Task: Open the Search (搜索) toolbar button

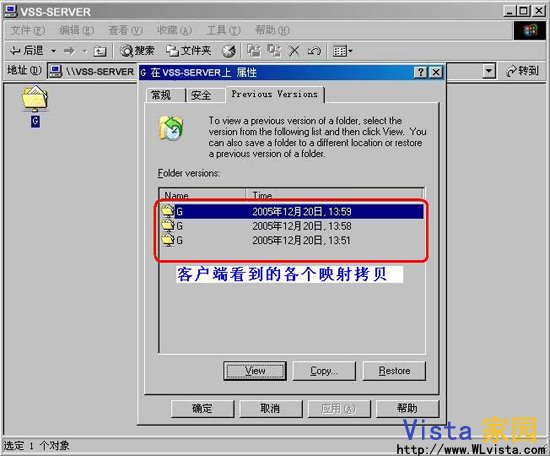Action: tap(137, 51)
